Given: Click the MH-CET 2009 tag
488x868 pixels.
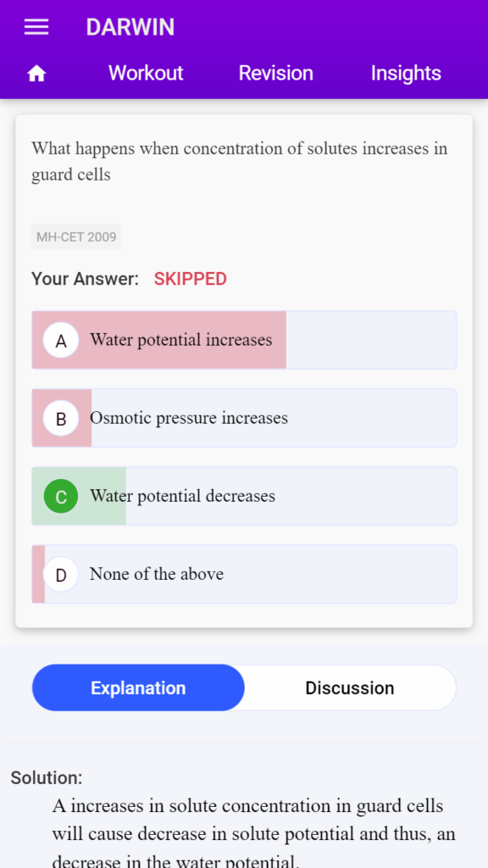Looking at the screenshot, I should [x=76, y=237].
